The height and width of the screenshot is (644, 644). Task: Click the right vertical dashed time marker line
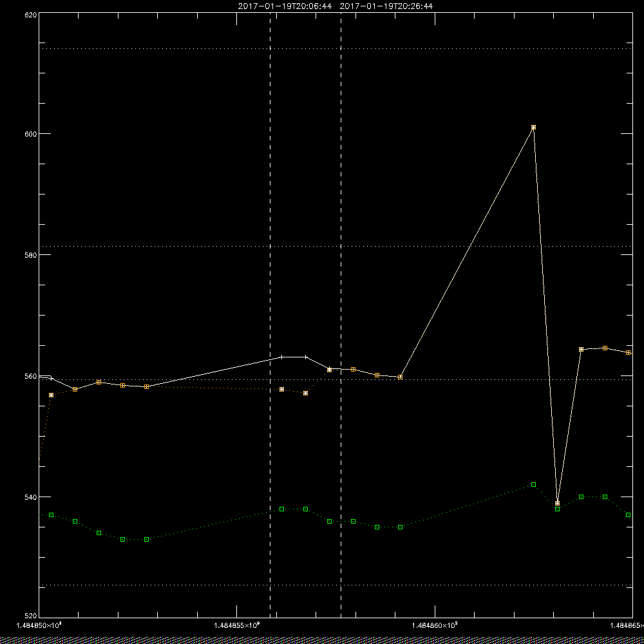[x=341, y=314]
